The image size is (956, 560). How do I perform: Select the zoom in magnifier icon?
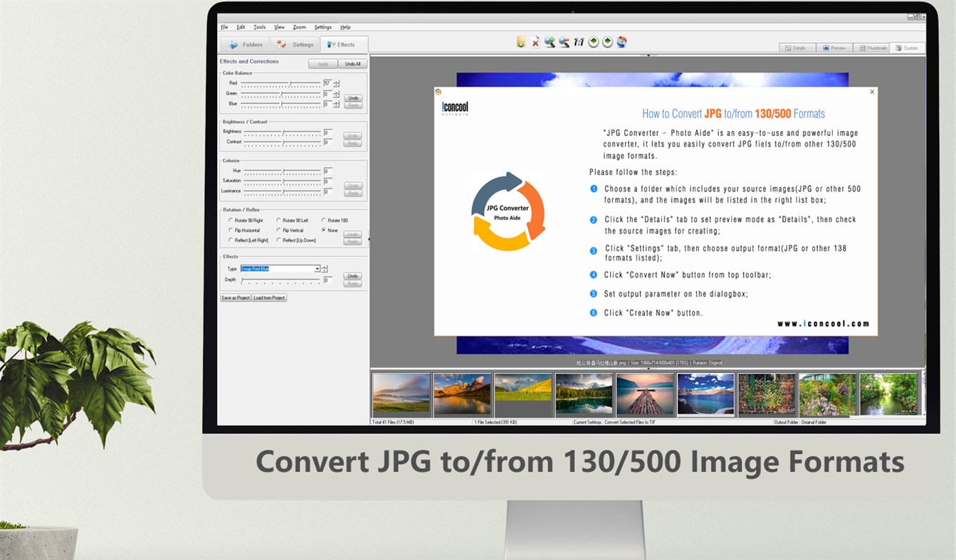[550, 42]
